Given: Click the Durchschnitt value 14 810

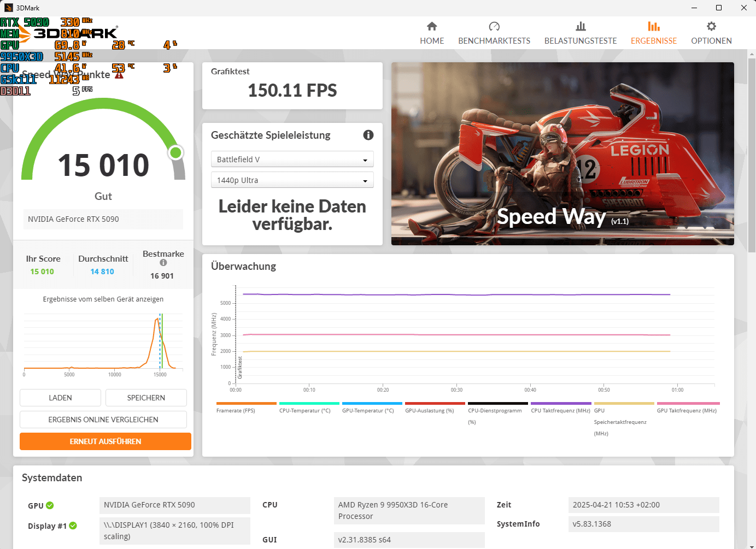Looking at the screenshot, I should pyautogui.click(x=102, y=271).
